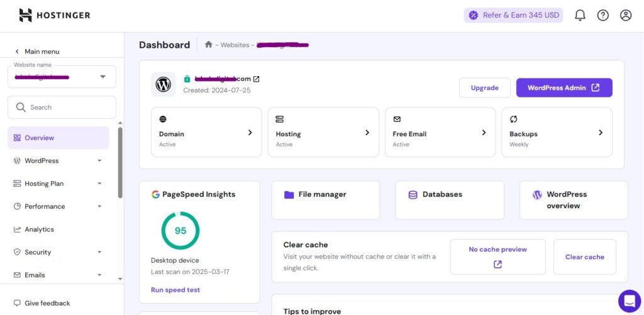Click 'Last scan on 2025-03-17' text

click(x=190, y=272)
